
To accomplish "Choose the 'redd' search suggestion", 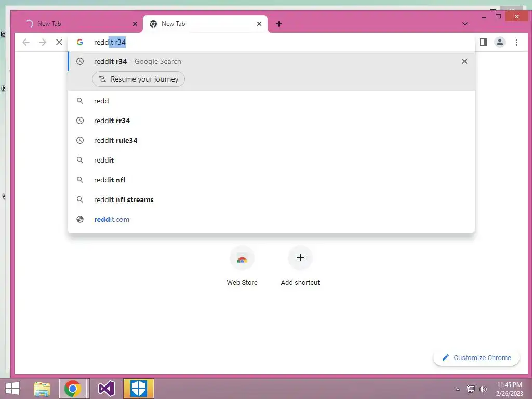I will click(271, 101).
